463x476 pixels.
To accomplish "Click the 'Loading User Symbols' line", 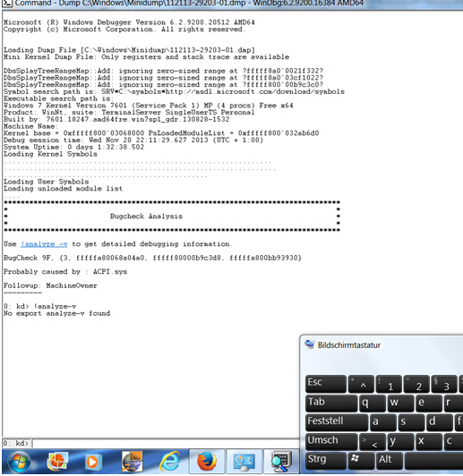I will [x=47, y=182].
